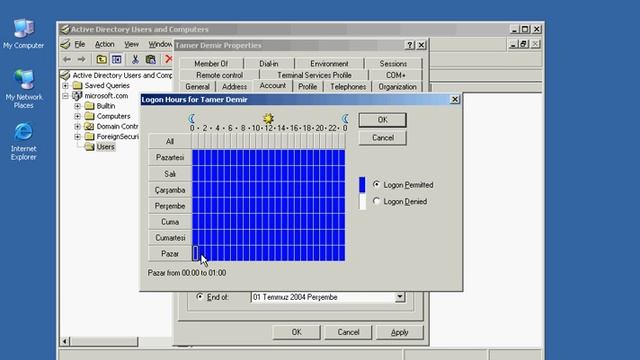Click the Copy toolbar icon
This screenshot has height=360, width=640.
pos(151,60)
